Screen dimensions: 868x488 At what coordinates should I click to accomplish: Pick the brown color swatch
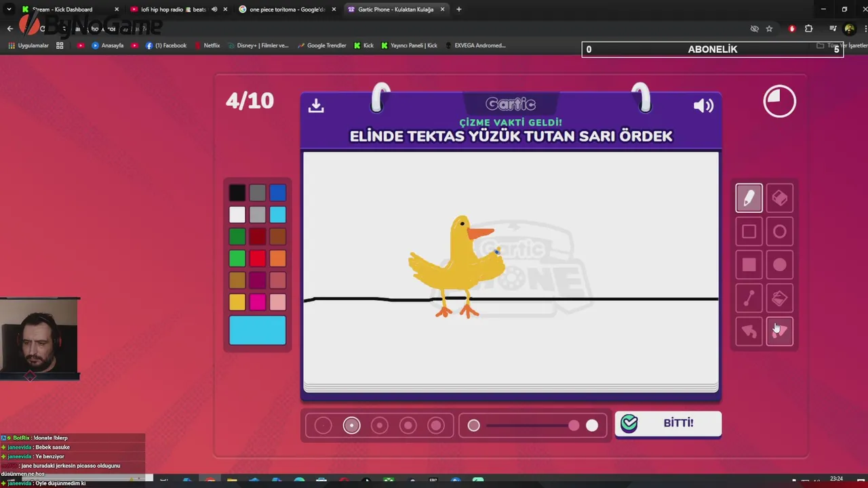[x=277, y=237]
